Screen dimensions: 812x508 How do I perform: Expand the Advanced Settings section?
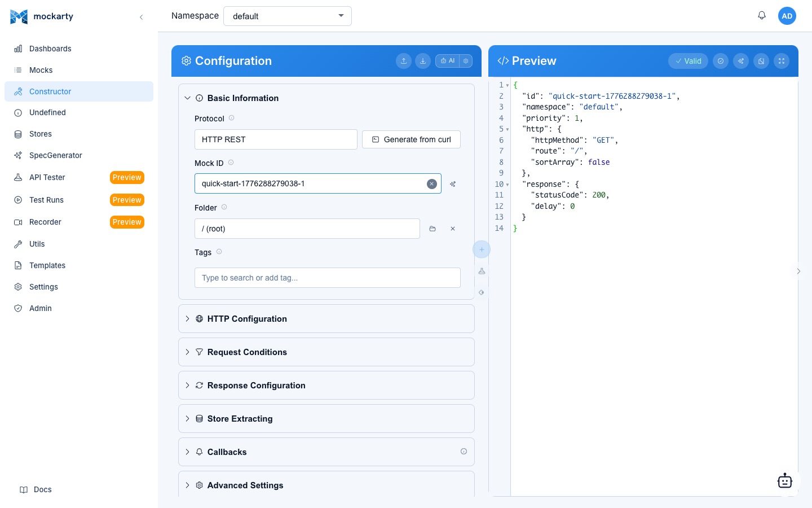[326, 485]
